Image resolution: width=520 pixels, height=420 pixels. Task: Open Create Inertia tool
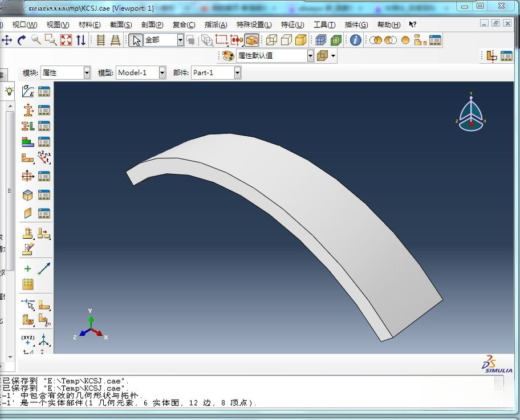(x=28, y=176)
